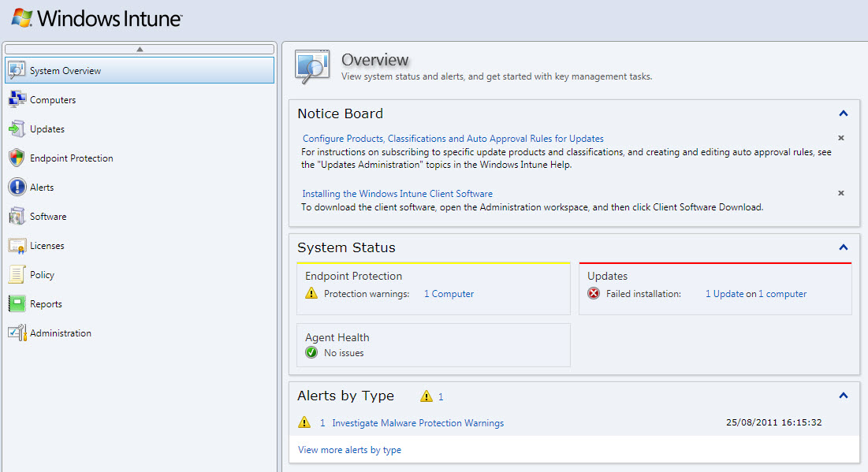Viewport: 868px width, 472px height.
Task: Dismiss the Installing Client Software notice
Action: (841, 193)
